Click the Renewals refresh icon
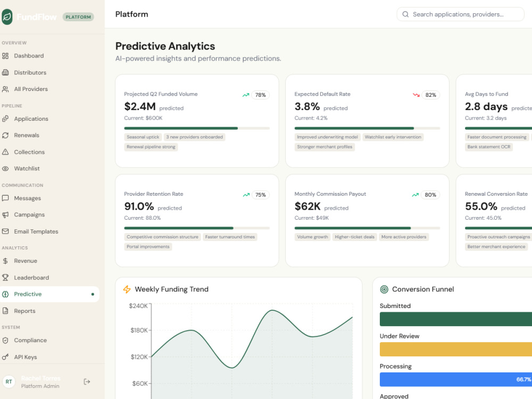 click(5, 135)
